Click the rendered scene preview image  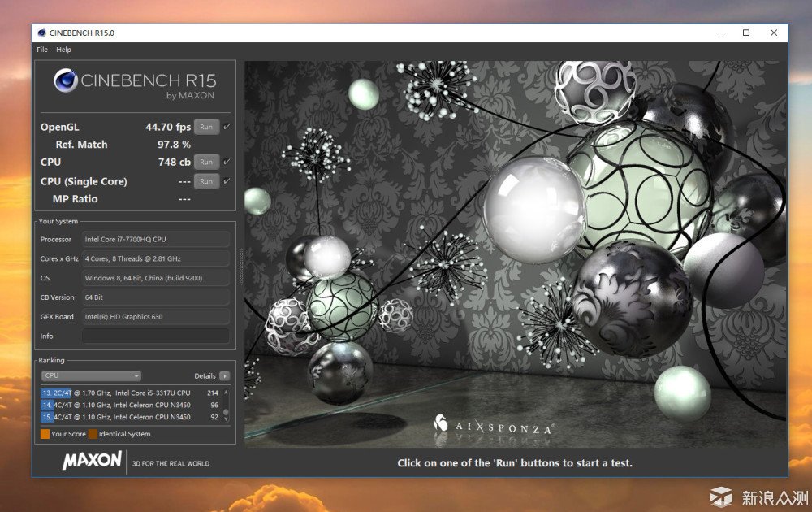[516, 254]
